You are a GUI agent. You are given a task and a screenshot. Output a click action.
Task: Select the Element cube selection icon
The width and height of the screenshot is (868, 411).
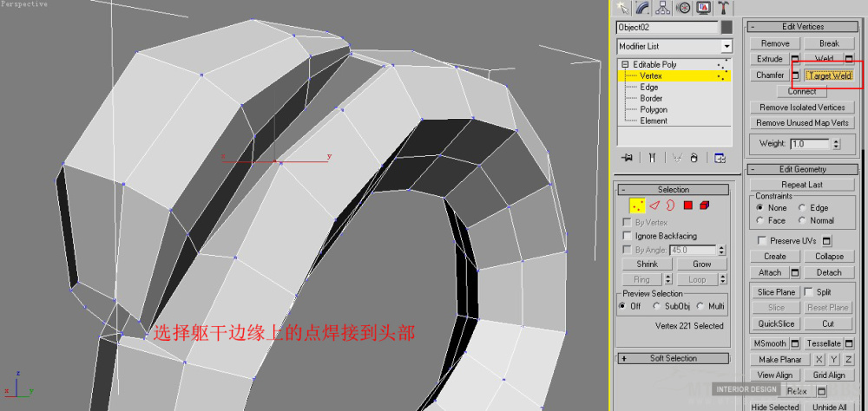(x=704, y=205)
